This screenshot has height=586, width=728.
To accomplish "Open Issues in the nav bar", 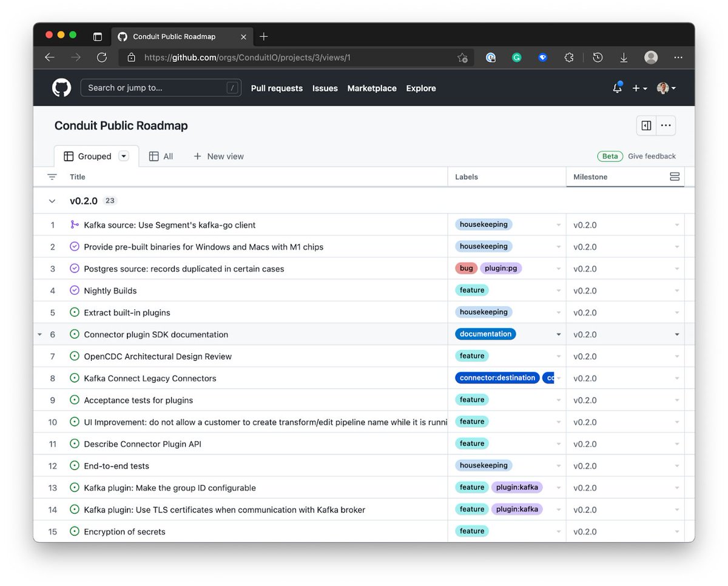I will pyautogui.click(x=325, y=88).
